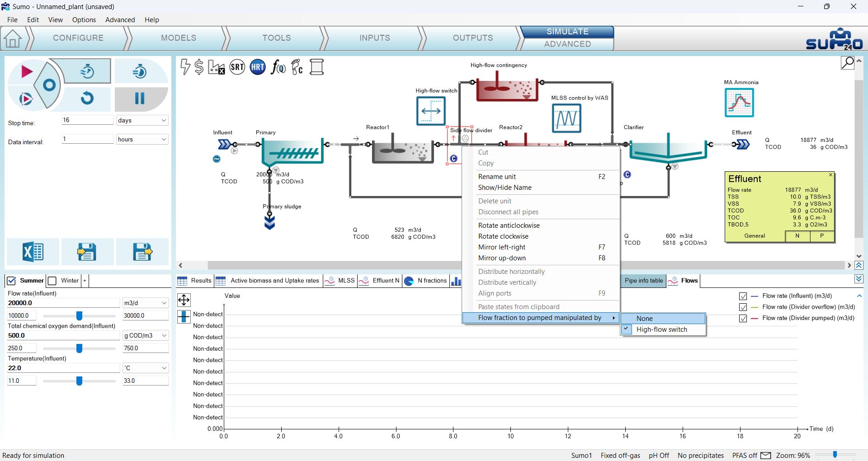Screen dimensions: 868x461
Task: Choose Rename unit from context menu
Action: [541, 177]
